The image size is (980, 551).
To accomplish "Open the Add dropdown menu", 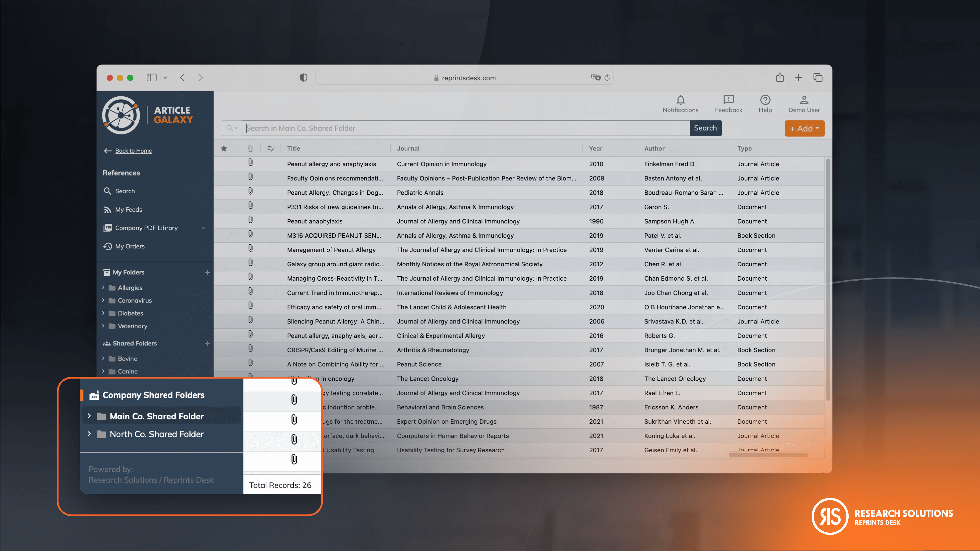I will [804, 128].
